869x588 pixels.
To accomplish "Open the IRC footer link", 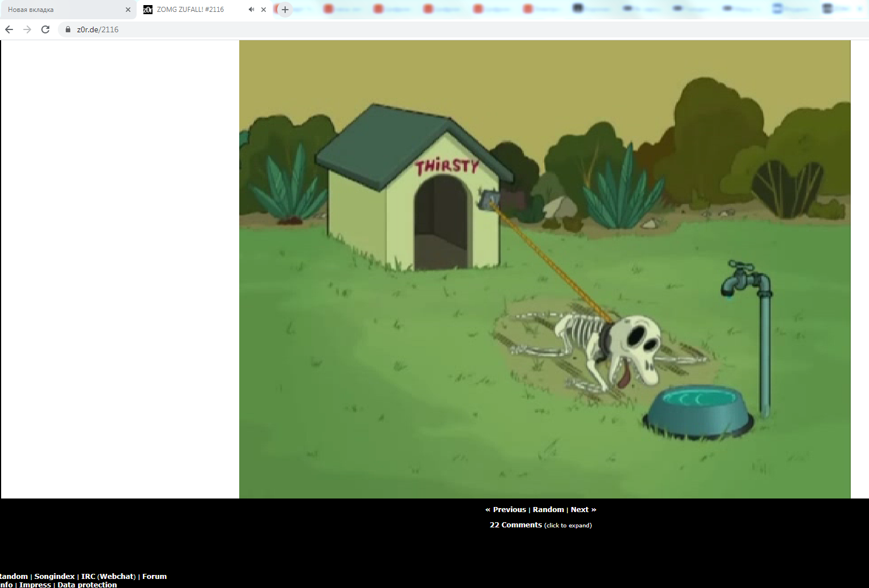I will point(88,577).
